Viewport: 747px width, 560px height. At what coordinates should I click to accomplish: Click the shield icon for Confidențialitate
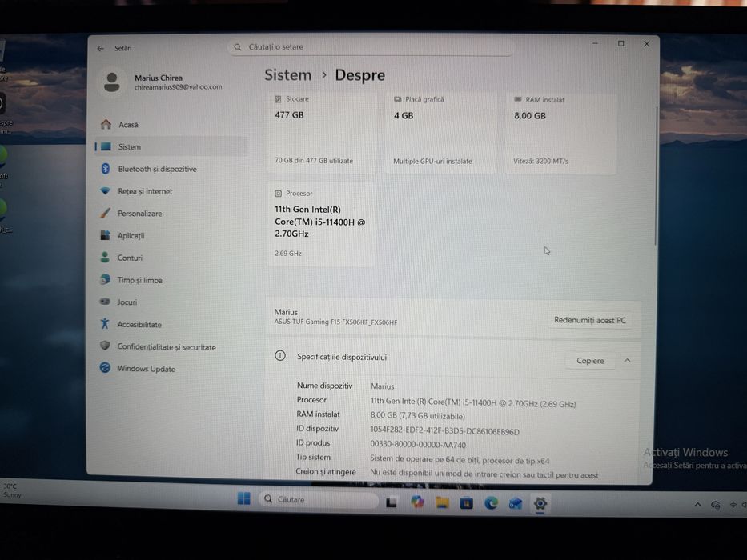tap(105, 346)
